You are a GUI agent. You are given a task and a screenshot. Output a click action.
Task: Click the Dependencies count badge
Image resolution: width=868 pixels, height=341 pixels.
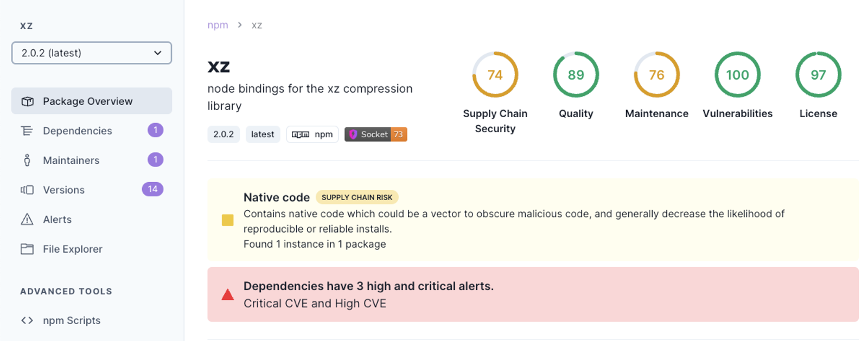(x=156, y=130)
